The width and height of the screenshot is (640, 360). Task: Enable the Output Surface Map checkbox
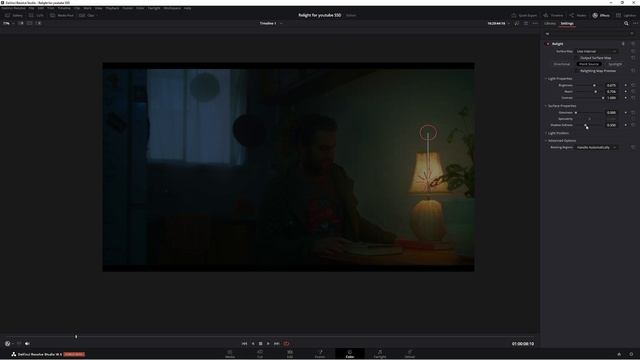tap(578, 58)
